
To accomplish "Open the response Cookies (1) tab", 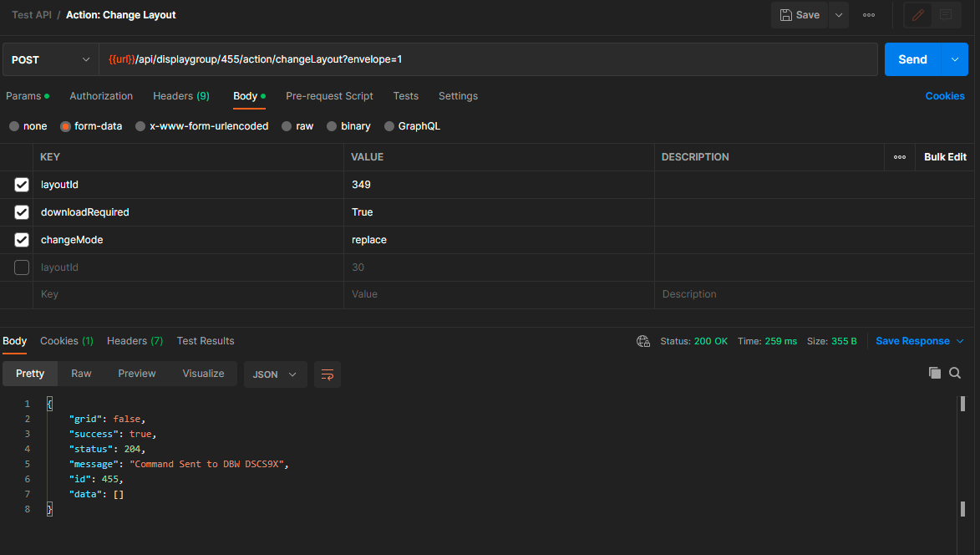I will 66,341.
